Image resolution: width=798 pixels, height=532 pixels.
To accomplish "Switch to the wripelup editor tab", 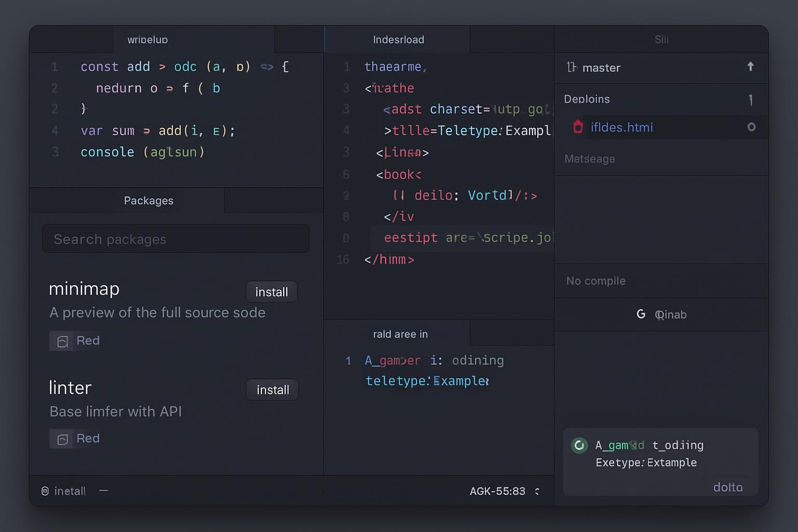I will coord(148,40).
